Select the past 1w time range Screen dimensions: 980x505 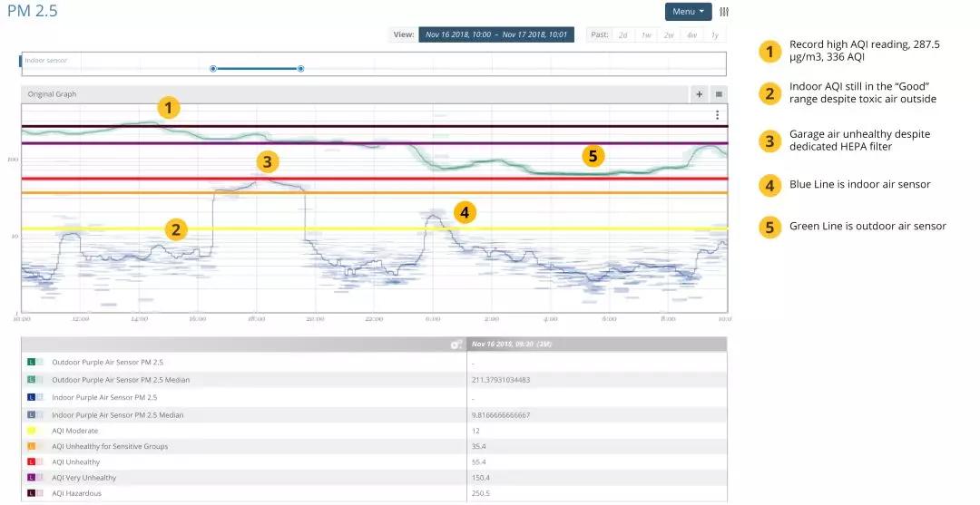tap(646, 35)
